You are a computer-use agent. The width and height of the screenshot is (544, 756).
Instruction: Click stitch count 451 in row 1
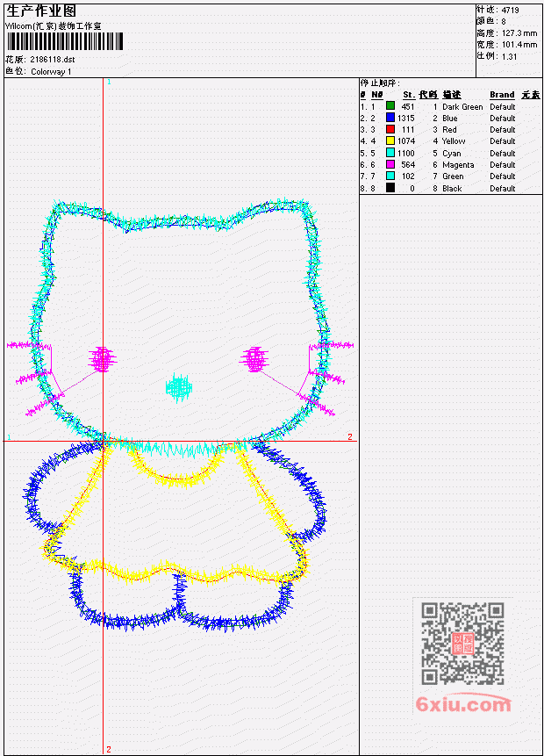[x=408, y=106]
